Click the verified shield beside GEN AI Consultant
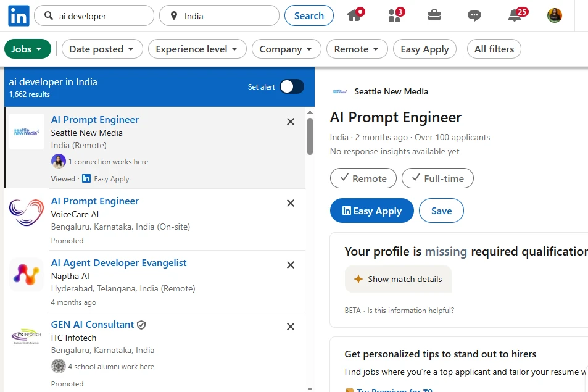The height and width of the screenshot is (392, 588). click(141, 325)
